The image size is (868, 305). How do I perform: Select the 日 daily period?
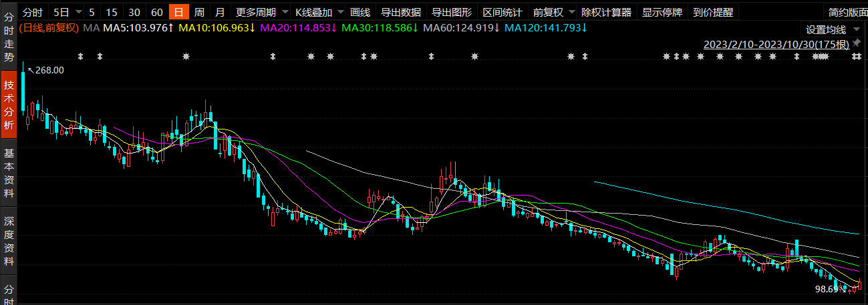178,12
